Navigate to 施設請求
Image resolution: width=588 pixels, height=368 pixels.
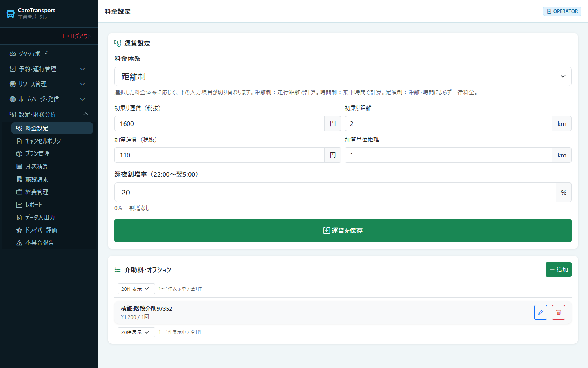pyautogui.click(x=52, y=179)
